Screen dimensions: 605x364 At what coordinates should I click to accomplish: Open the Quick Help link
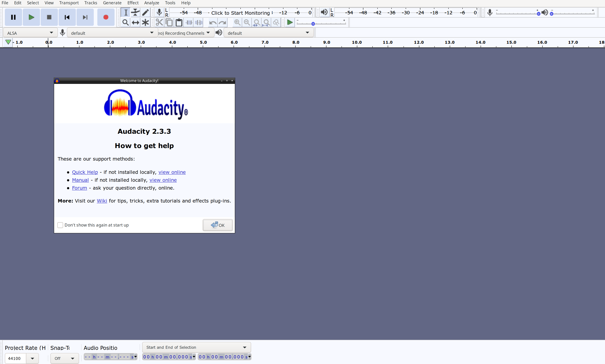pyautogui.click(x=85, y=172)
